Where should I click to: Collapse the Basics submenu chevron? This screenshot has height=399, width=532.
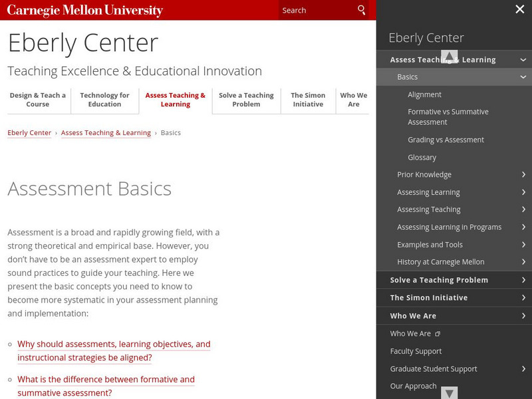pyautogui.click(x=523, y=77)
